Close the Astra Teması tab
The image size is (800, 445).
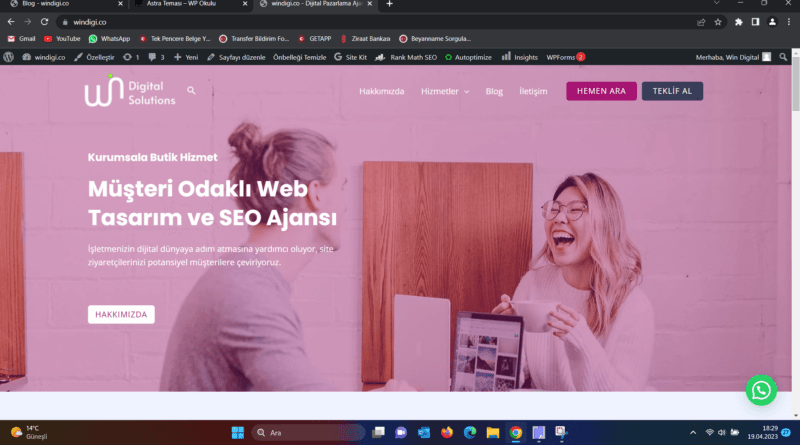[x=245, y=4]
